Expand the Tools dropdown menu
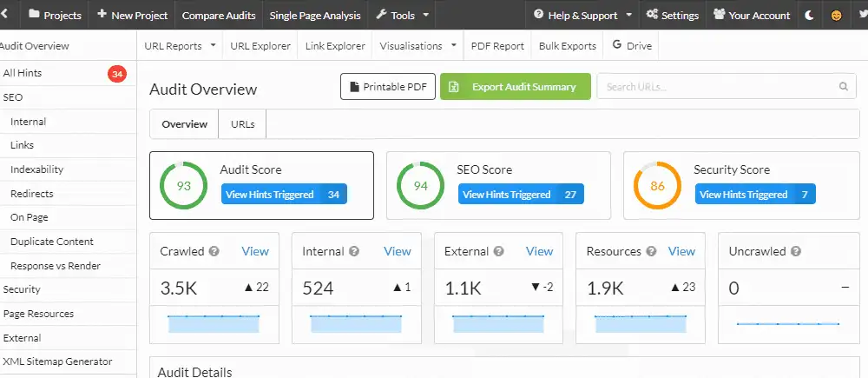Screen dimensions: 868x378 (402, 15)
